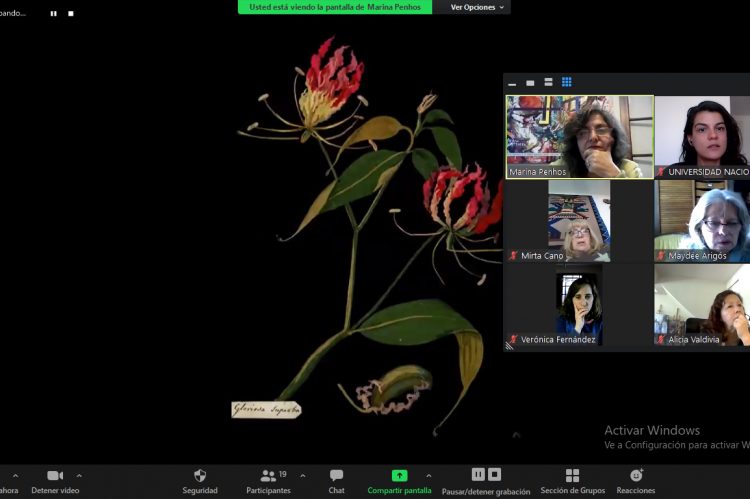
Task: Open the arrow next to Compartir pantalla
Action: click(x=429, y=475)
